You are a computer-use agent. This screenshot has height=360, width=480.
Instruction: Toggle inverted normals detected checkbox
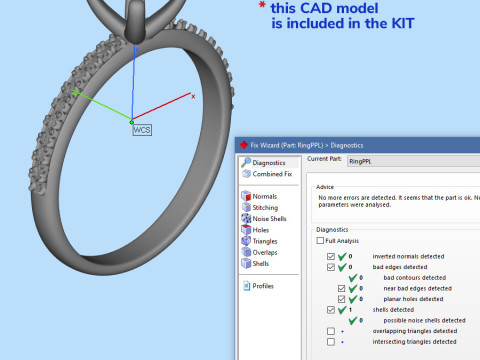[x=331, y=256]
